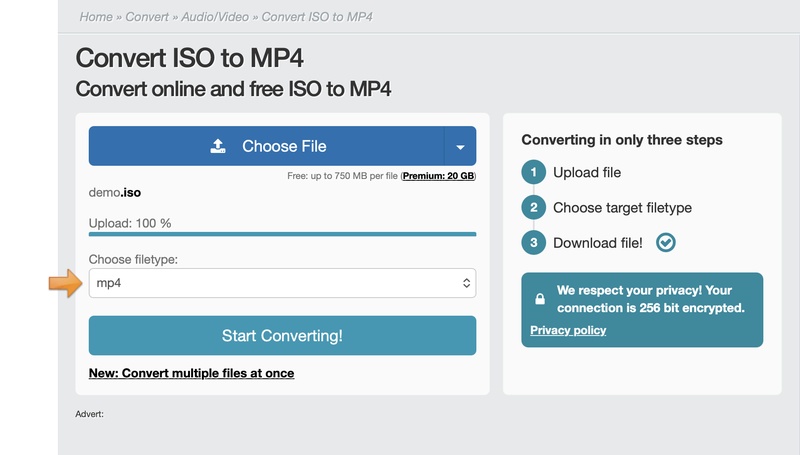Click the Advert: label
This screenshot has width=800, height=455.
click(x=89, y=414)
